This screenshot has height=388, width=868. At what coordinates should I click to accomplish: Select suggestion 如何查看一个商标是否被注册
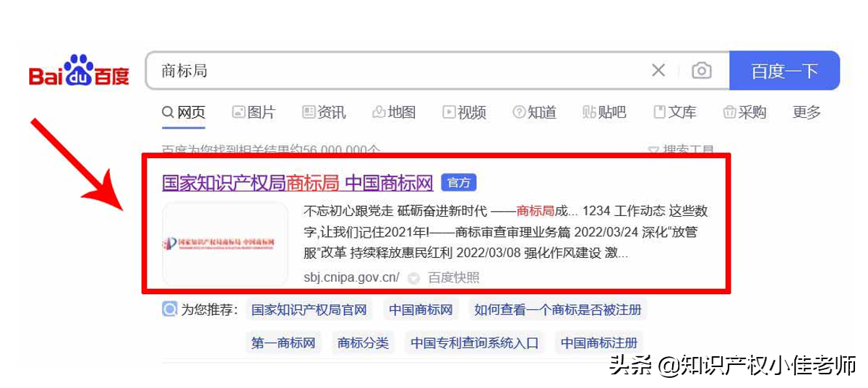click(557, 310)
